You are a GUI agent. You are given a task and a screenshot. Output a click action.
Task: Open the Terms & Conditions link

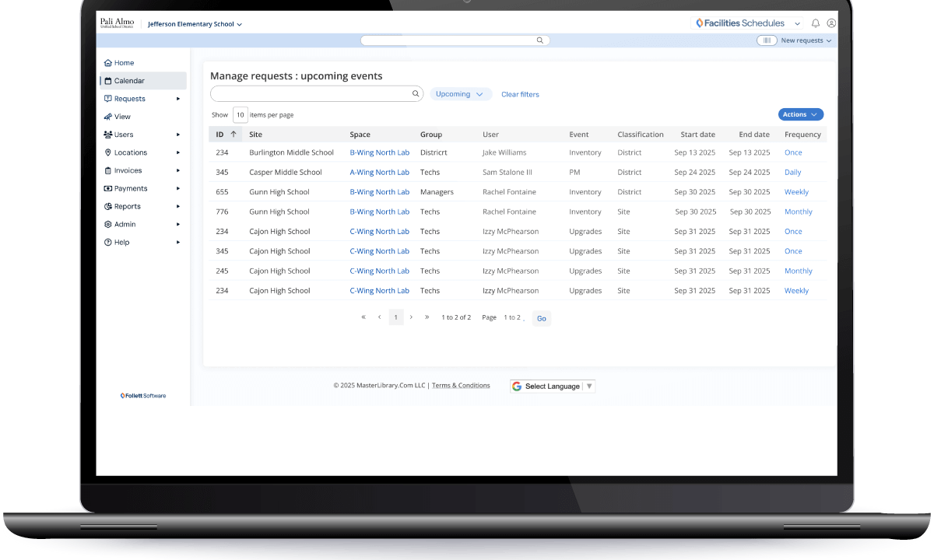click(461, 386)
